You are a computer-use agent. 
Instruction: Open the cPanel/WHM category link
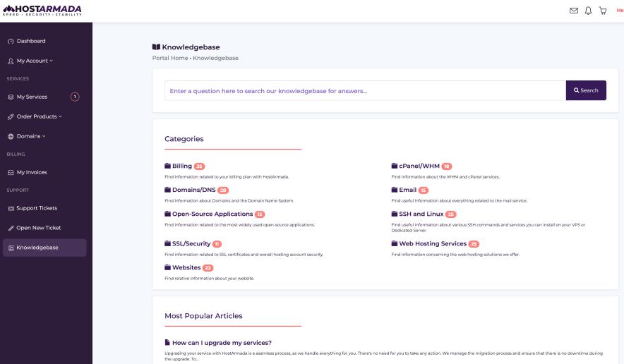coord(419,166)
